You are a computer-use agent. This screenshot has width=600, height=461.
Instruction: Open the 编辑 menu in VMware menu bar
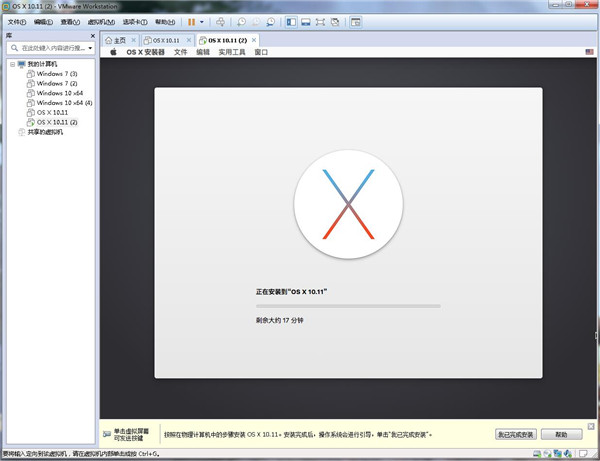43,22
